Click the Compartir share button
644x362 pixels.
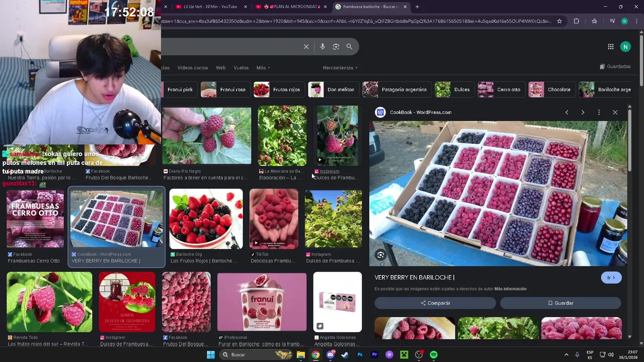coord(435,303)
